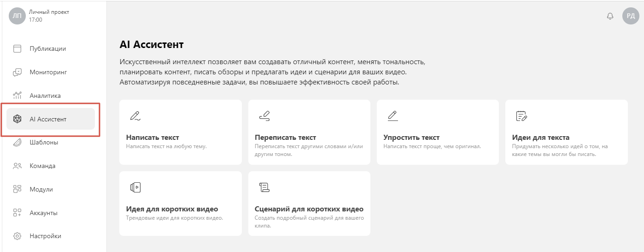Launch Сценарий для коротких видео card
The width and height of the screenshot is (644, 252).
309,204
